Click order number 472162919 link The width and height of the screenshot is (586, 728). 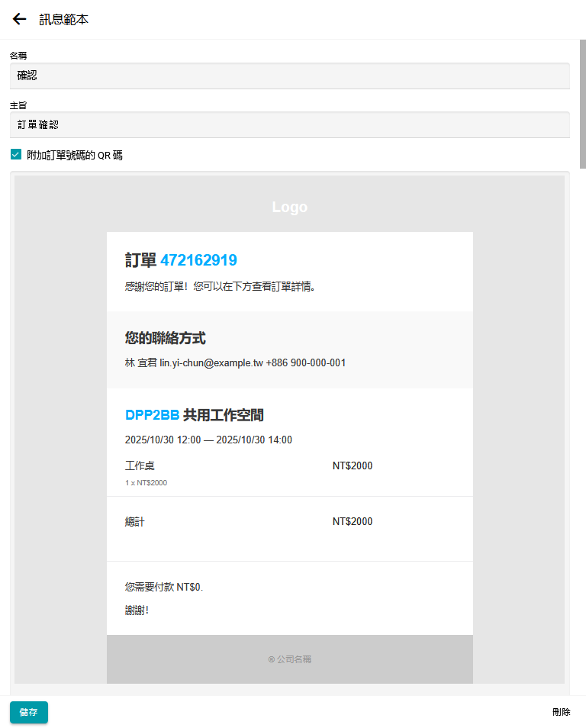pyautogui.click(x=198, y=260)
